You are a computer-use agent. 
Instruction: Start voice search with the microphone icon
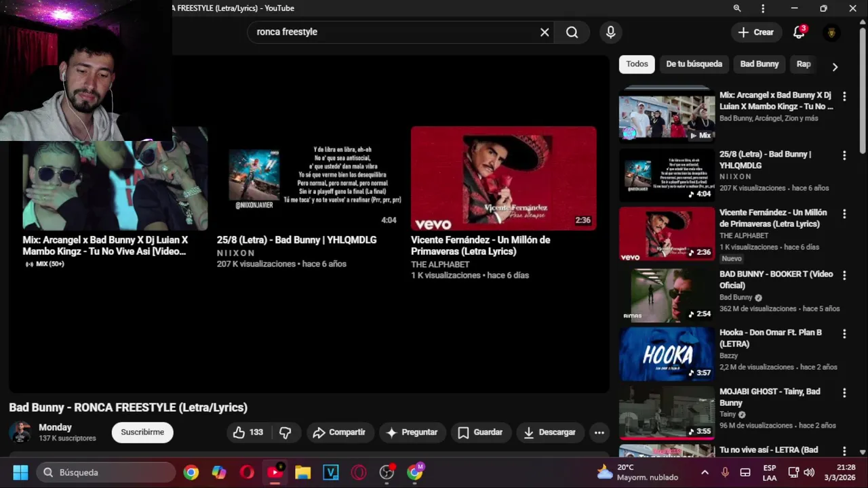click(x=610, y=32)
